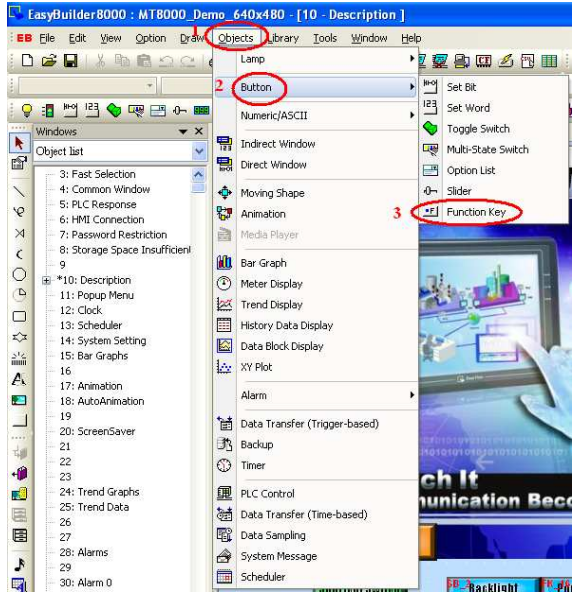
Task: Click the traffic-light word lamp icon
Action: coord(48,110)
